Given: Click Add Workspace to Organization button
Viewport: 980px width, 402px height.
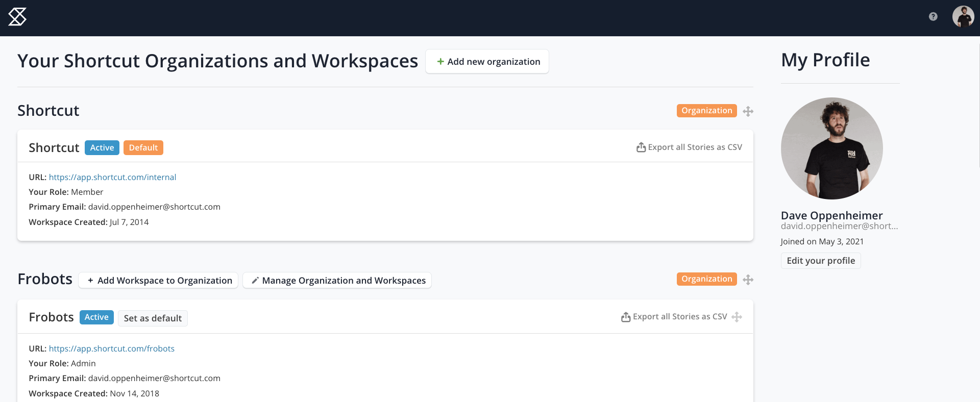Looking at the screenshot, I should tap(158, 280).
